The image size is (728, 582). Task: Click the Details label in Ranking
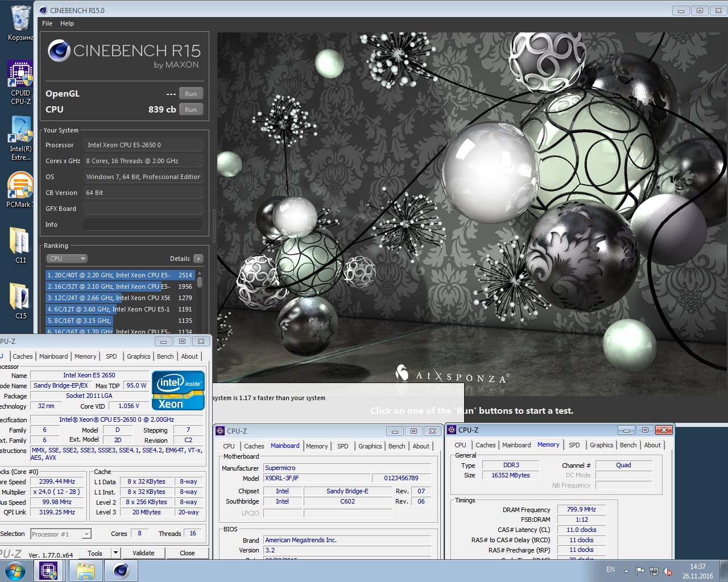[180, 259]
